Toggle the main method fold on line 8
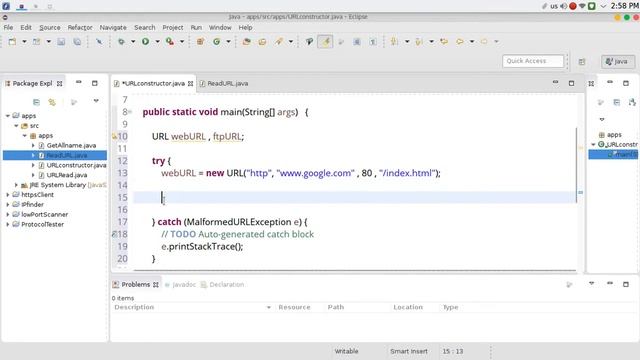Screen dimensions: 640x360 pos(130,112)
